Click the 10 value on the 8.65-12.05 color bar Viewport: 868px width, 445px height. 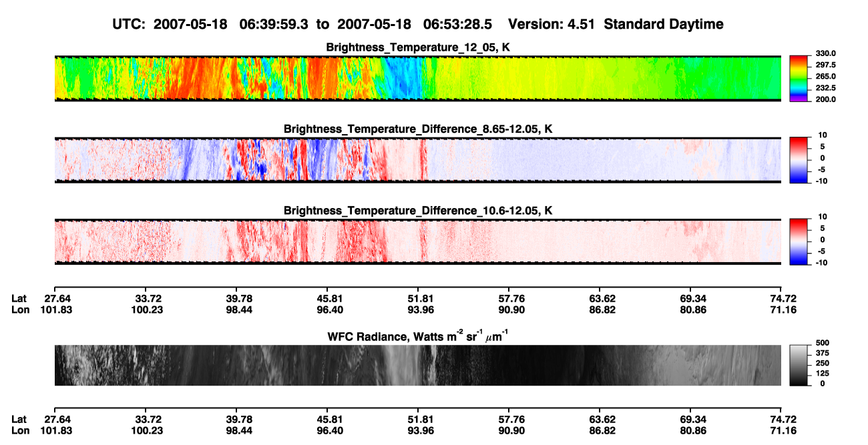[824, 135]
